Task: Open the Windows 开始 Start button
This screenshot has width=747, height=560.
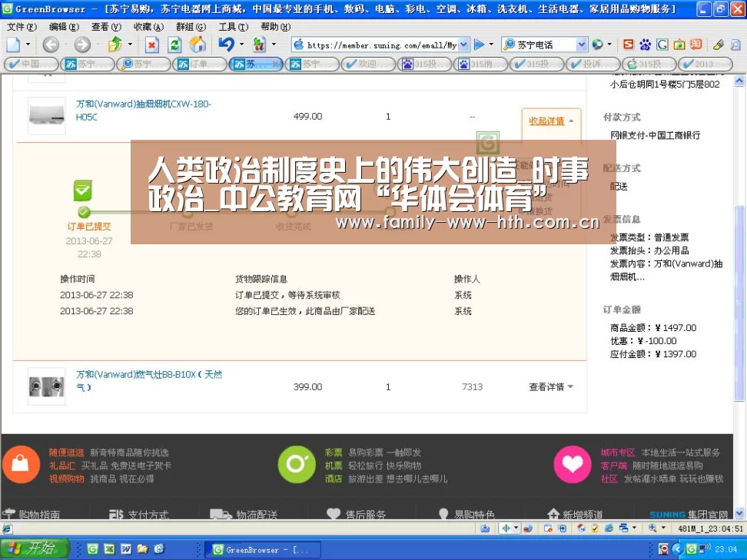Action: [35, 548]
